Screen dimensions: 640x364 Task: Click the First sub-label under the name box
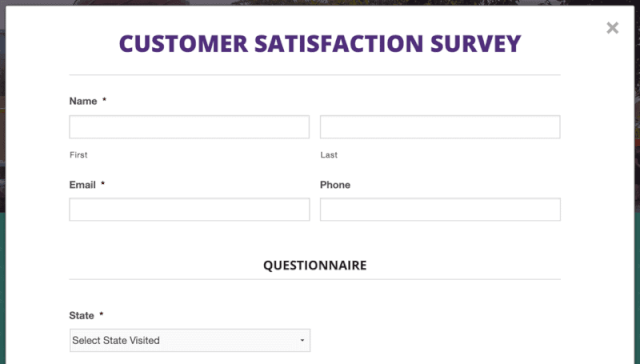click(x=78, y=155)
